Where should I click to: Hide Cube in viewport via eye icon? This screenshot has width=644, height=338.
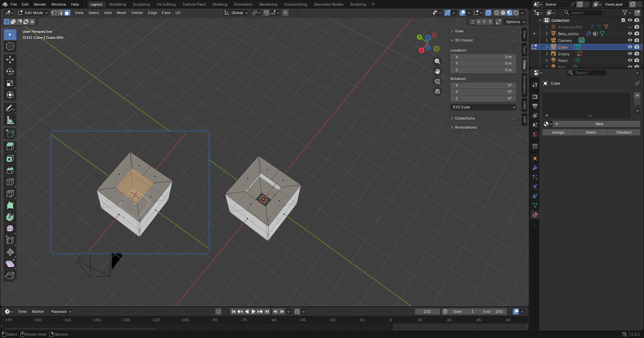coord(630,47)
